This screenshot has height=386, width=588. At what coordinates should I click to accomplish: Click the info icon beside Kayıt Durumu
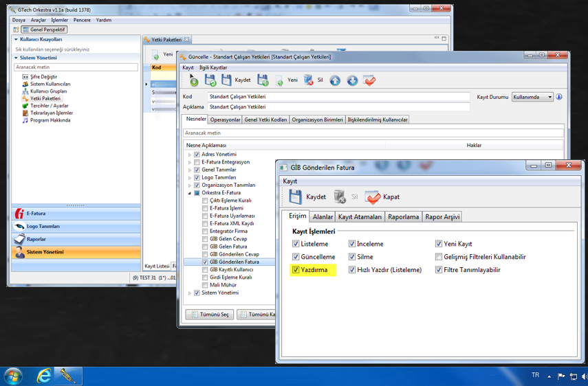coord(559,97)
